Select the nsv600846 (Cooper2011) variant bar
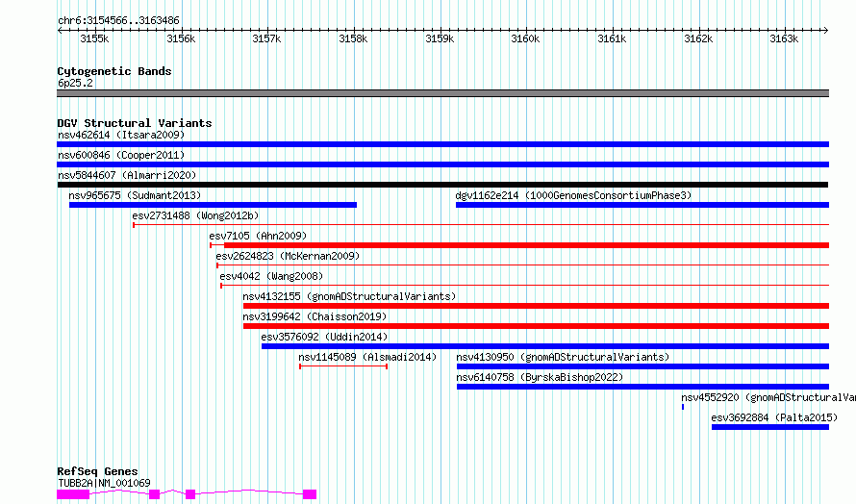 (x=442, y=164)
